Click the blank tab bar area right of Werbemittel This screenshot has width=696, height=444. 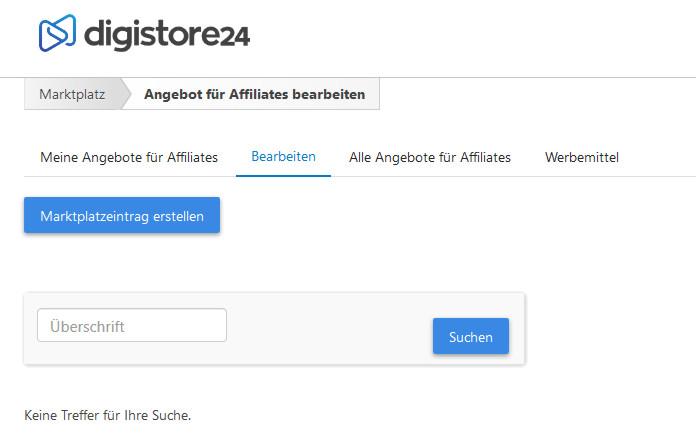click(x=660, y=158)
